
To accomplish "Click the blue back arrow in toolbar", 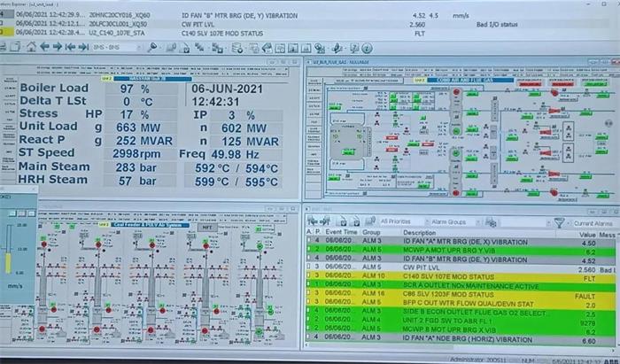I will [x=45, y=47].
